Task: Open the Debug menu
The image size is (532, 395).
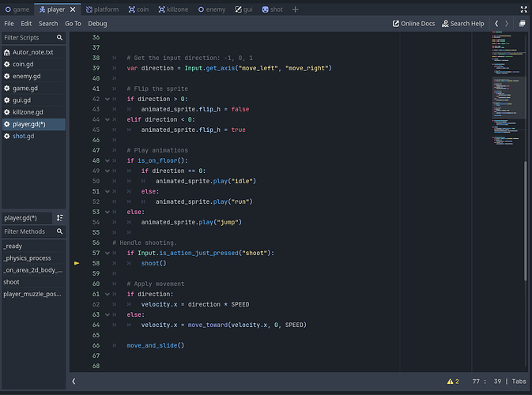Action: (x=97, y=24)
